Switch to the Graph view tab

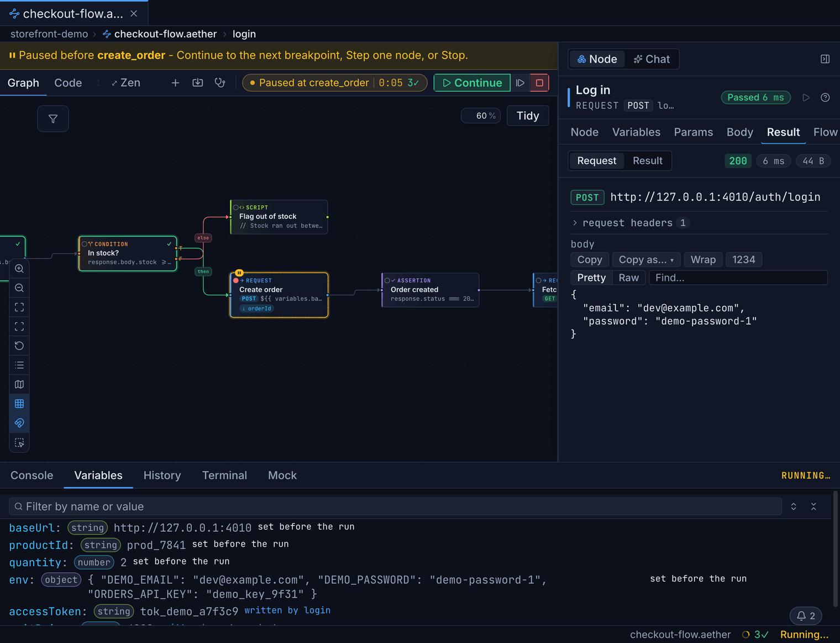tap(23, 83)
